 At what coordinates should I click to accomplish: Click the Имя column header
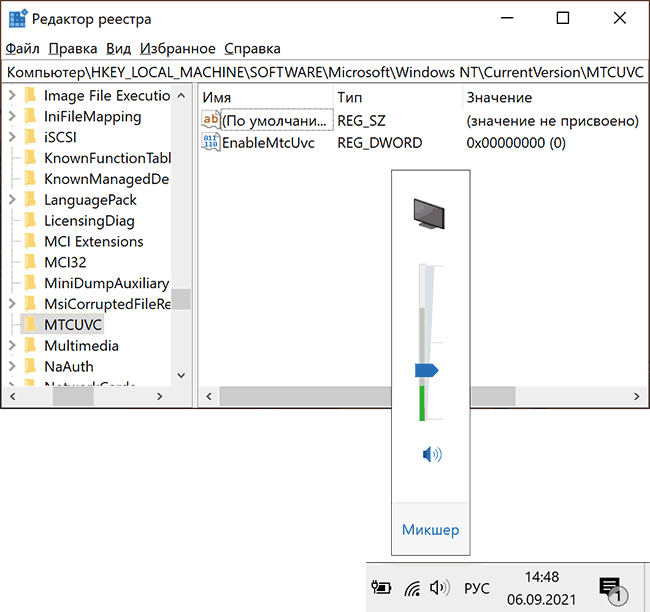tap(265, 97)
